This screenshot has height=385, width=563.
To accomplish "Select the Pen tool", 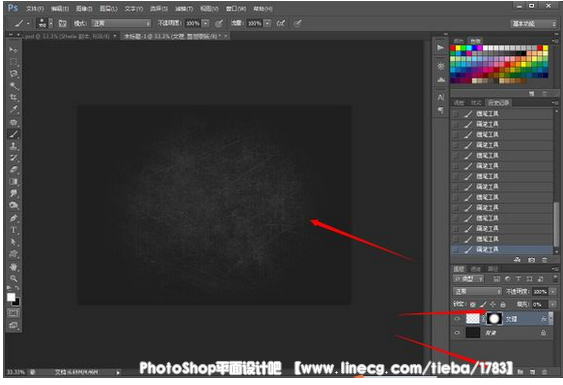I will pos(13,218).
